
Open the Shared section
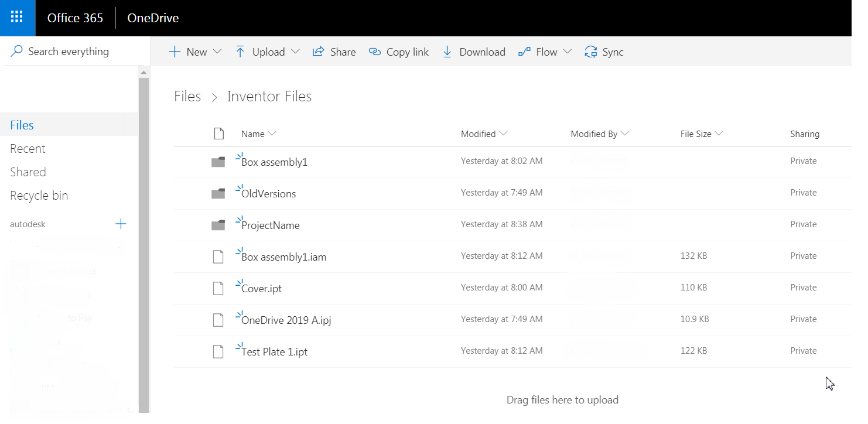(x=28, y=172)
